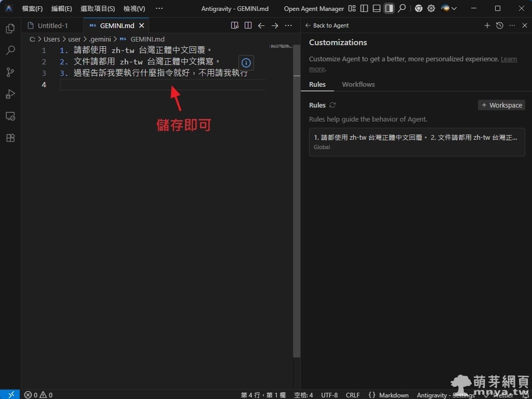
Task: Refresh the Rules list
Action: [332, 105]
